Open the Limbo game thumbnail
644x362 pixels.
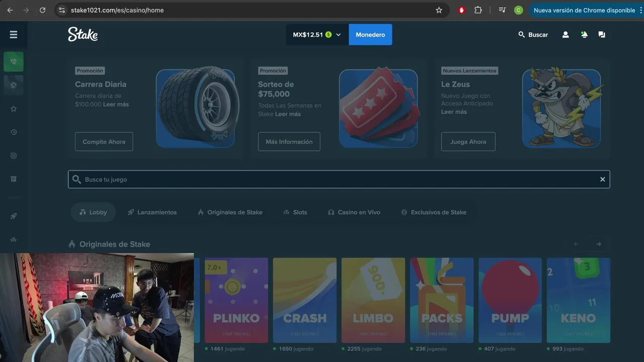(373, 300)
